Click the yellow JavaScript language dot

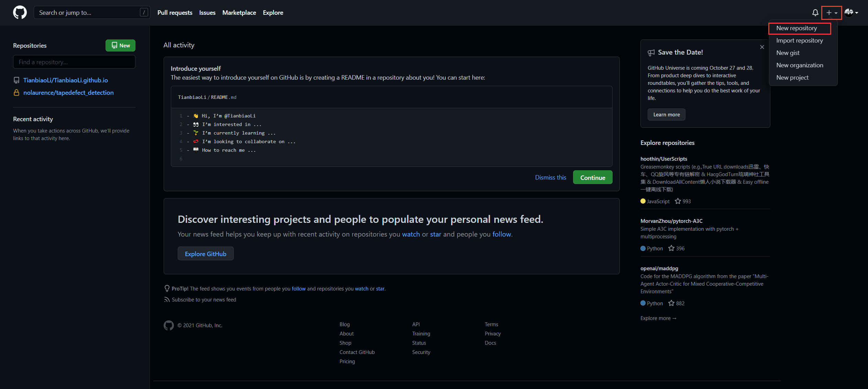coord(643,201)
